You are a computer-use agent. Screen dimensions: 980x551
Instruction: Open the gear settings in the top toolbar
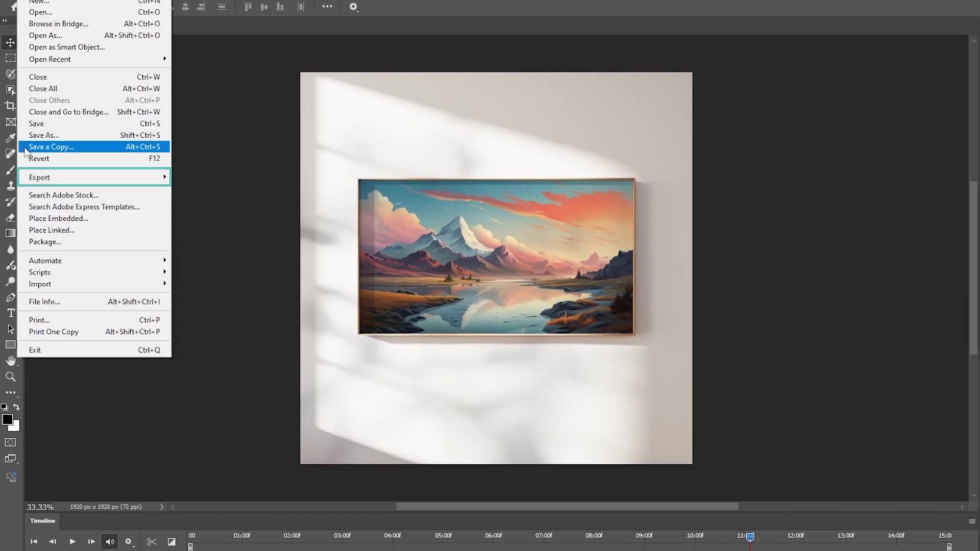point(354,7)
